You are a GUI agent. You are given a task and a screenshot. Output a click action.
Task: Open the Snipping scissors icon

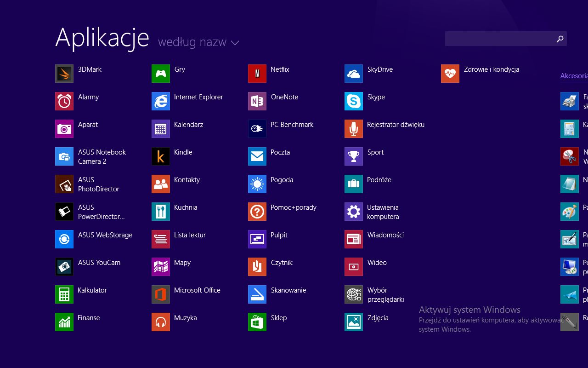click(x=570, y=156)
